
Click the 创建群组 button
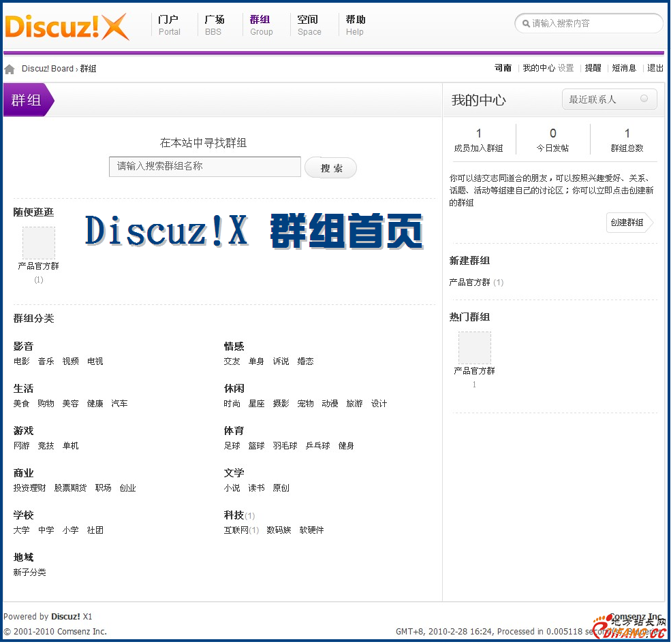click(628, 223)
